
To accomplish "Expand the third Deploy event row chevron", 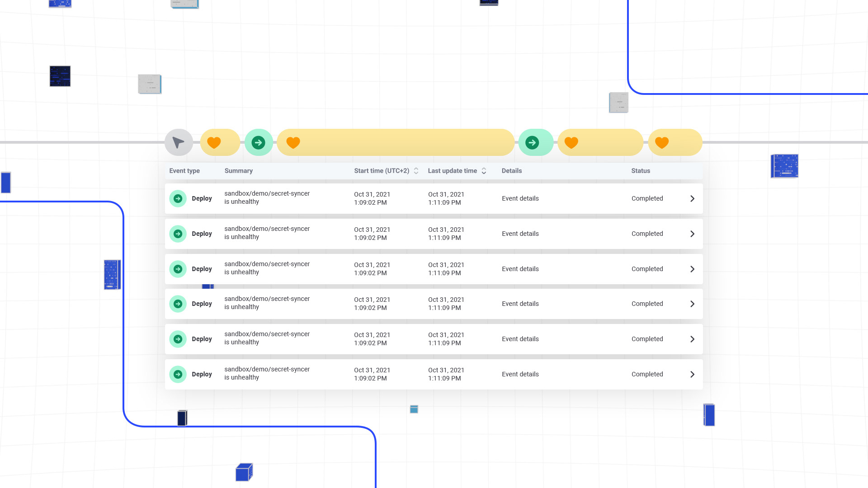I will pyautogui.click(x=692, y=269).
